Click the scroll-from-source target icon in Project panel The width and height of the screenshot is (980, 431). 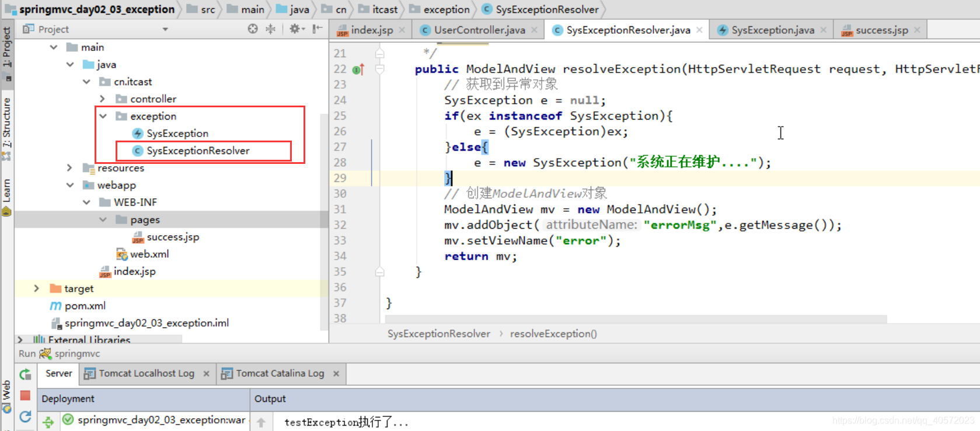(x=253, y=29)
